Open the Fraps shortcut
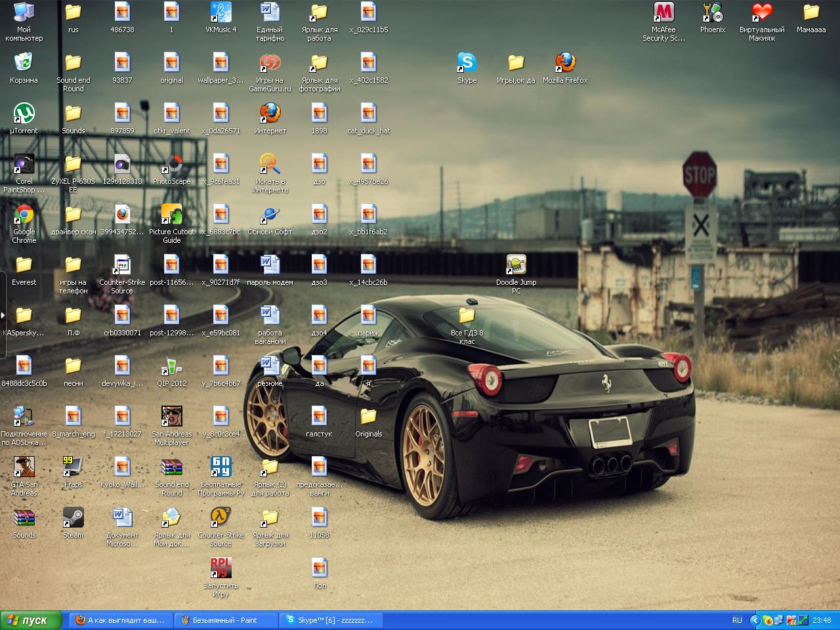This screenshot has height=630, width=840. (73, 467)
